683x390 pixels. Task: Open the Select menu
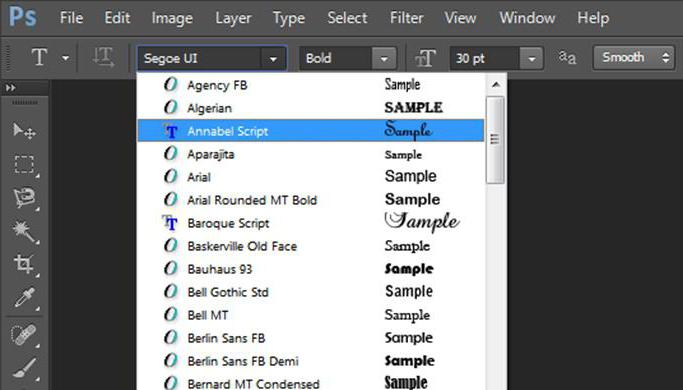[347, 18]
